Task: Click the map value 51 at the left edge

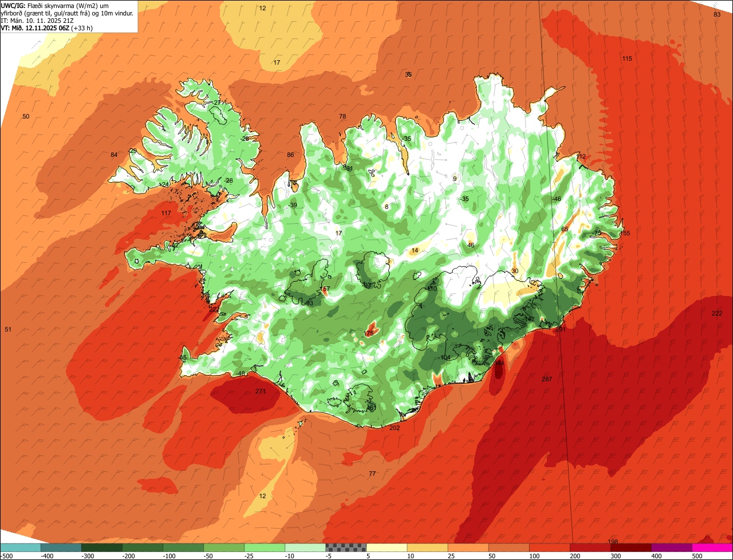Action: coord(8,329)
